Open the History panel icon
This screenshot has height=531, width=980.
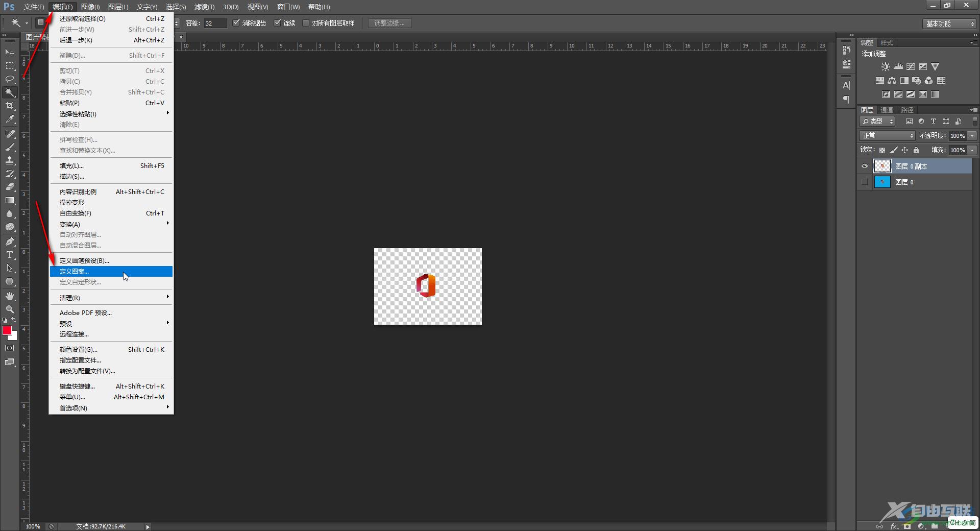tap(846, 50)
